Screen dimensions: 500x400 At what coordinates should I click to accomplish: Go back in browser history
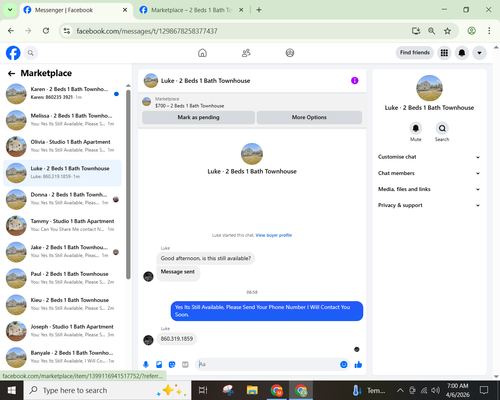(x=11, y=31)
